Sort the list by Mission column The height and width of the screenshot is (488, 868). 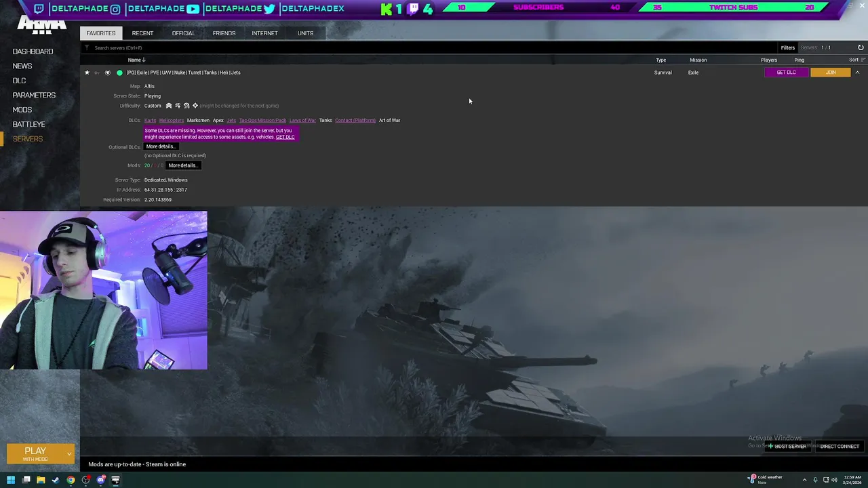pyautogui.click(x=698, y=60)
